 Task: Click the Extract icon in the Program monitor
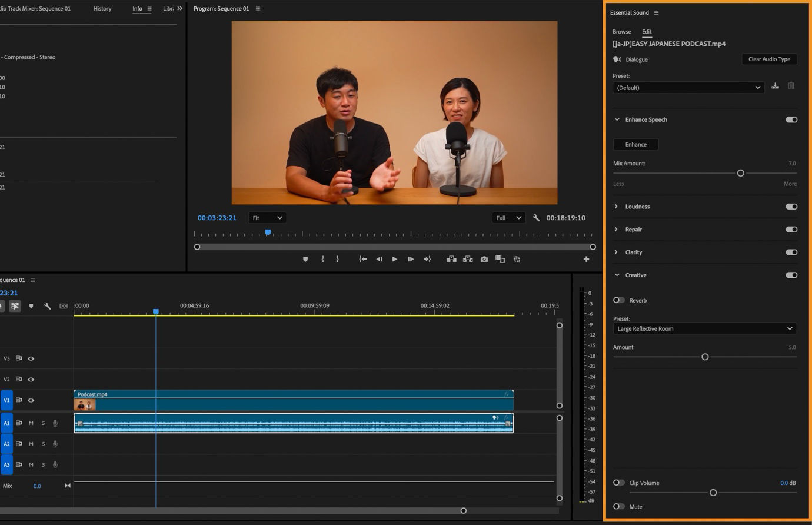tap(467, 259)
